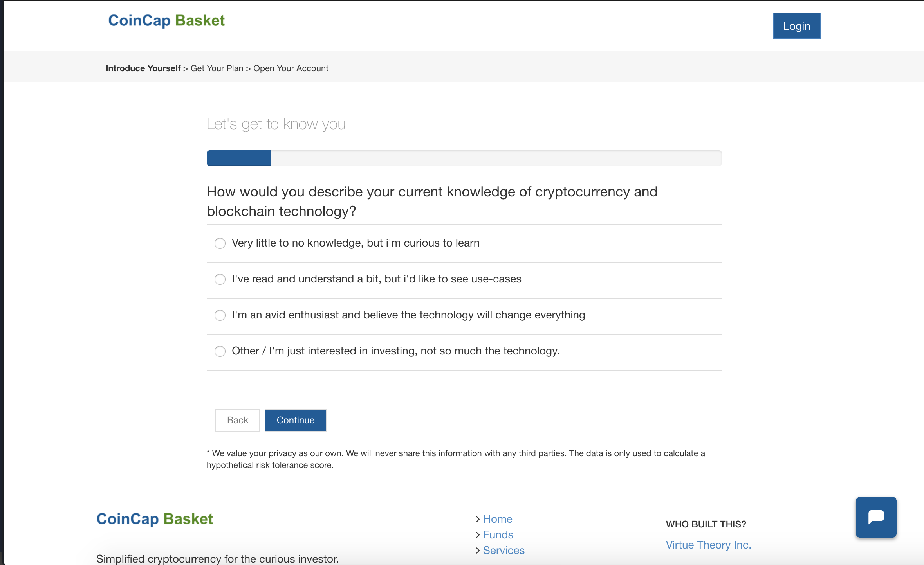Viewport: 924px width, 565px height.
Task: Click the Introduce Yourself breadcrumb
Action: (143, 68)
